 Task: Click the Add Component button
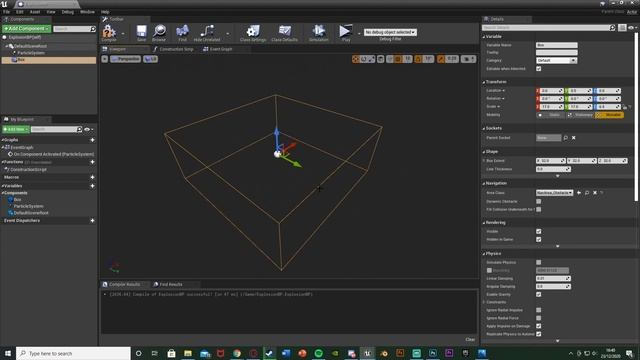pos(27,29)
